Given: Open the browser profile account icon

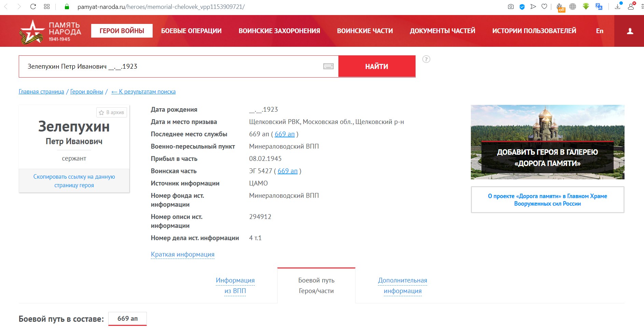Looking at the screenshot, I should (x=631, y=6).
